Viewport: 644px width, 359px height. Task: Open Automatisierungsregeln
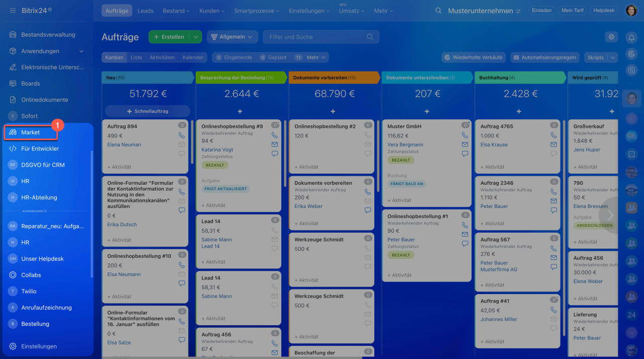[545, 57]
